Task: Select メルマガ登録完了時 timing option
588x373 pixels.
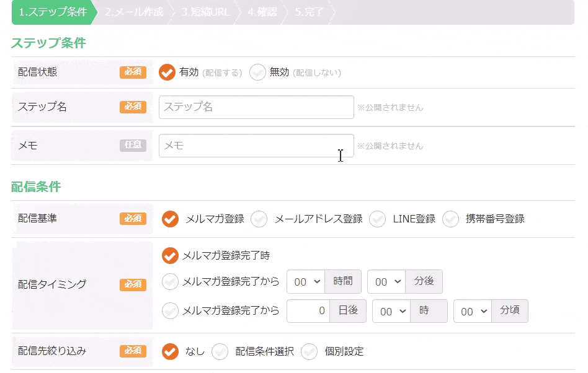Action: [170, 255]
